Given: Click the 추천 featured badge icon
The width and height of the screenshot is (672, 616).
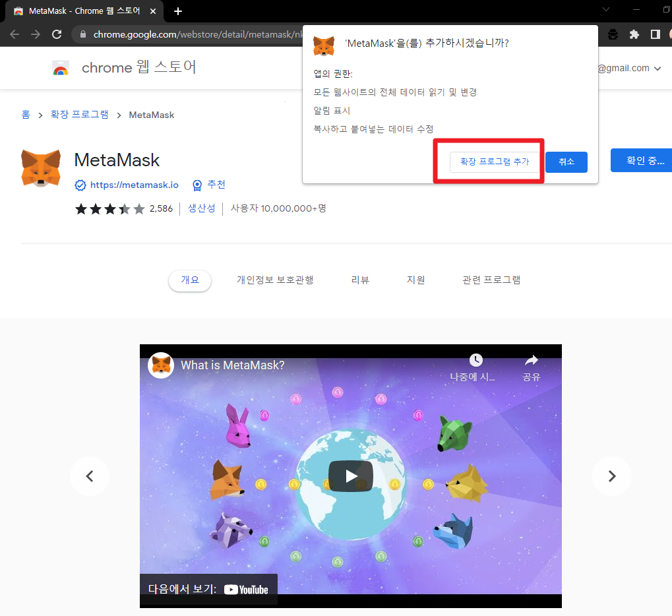Looking at the screenshot, I should click(x=197, y=185).
